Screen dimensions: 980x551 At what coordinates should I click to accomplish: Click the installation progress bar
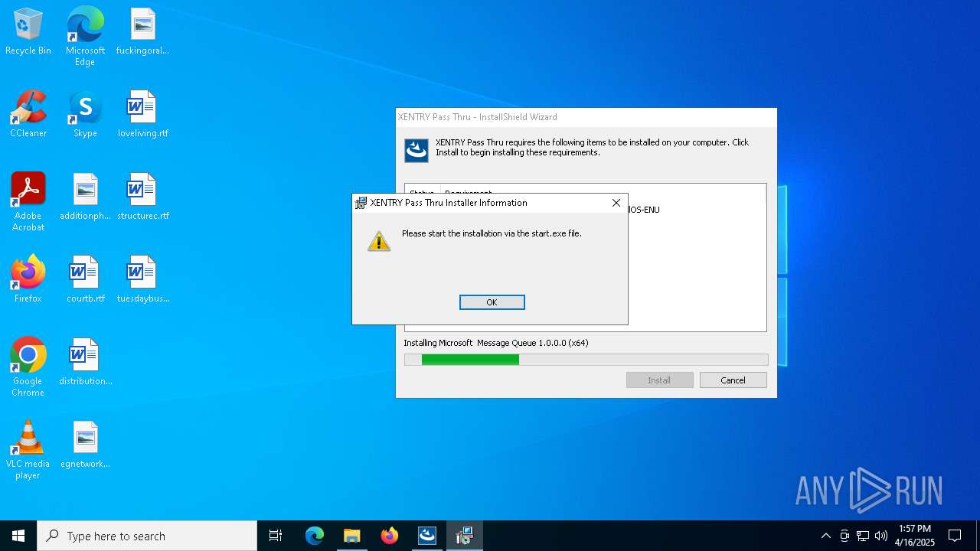coord(586,360)
